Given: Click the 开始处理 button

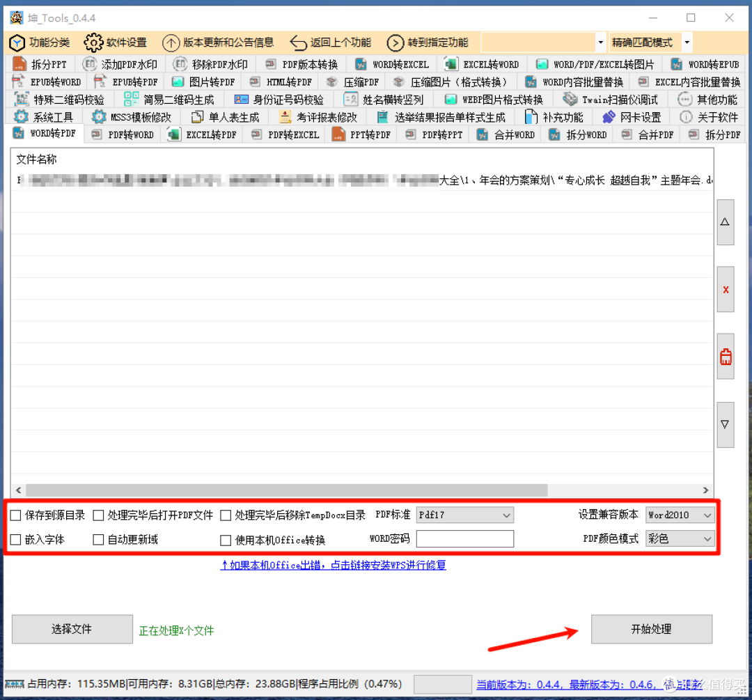Looking at the screenshot, I should [x=651, y=629].
